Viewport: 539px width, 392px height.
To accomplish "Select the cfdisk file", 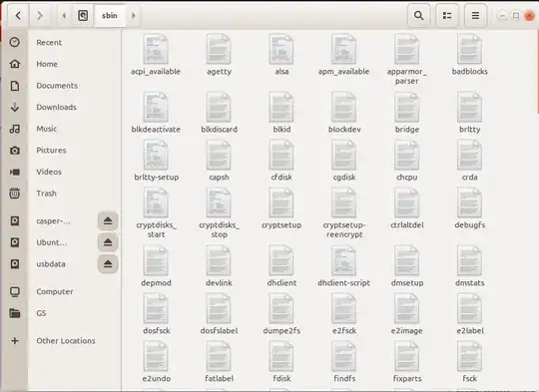I will click(281, 161).
